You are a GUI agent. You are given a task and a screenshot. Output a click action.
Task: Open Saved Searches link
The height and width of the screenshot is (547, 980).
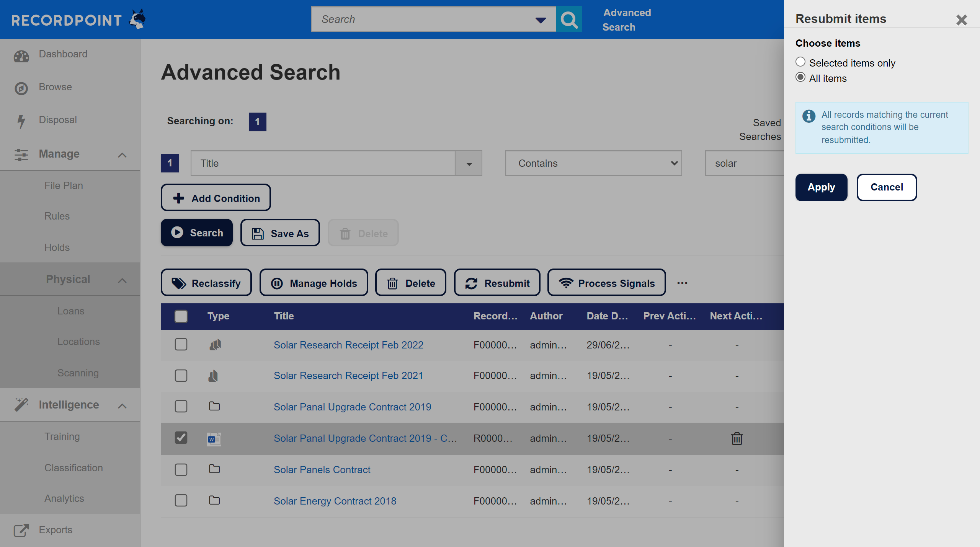pos(760,130)
